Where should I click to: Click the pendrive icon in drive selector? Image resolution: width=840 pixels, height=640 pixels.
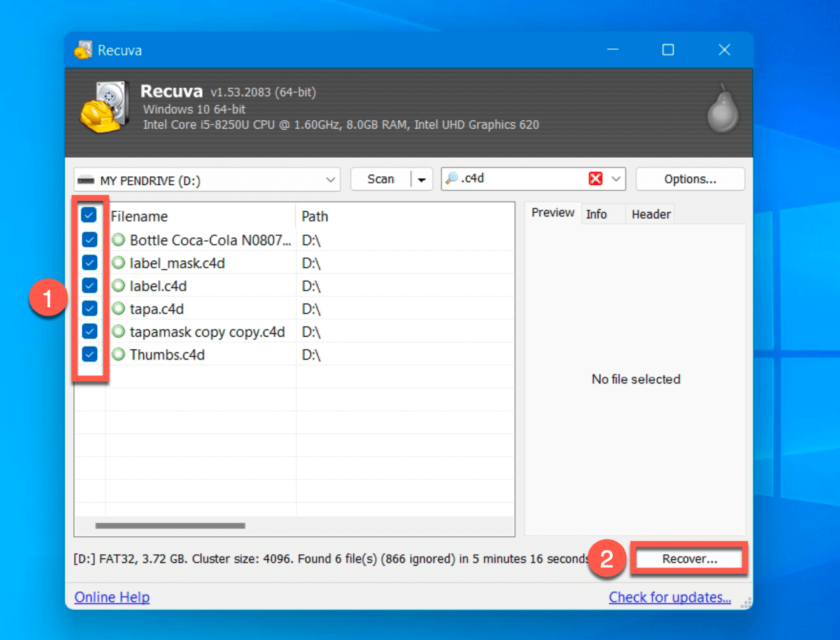click(86, 181)
